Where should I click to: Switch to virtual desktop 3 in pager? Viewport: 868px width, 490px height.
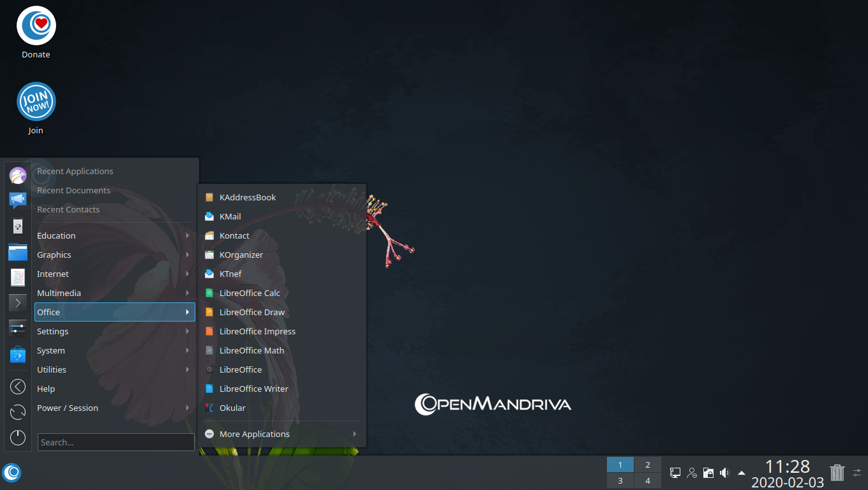tap(620, 480)
